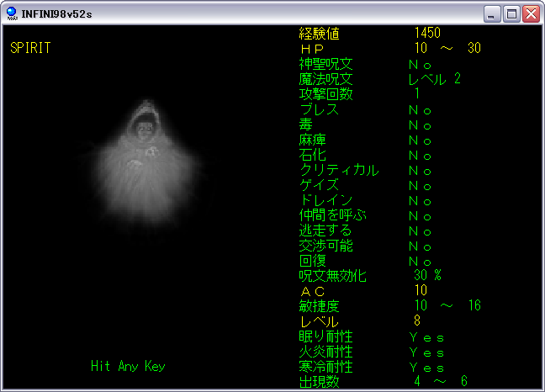Click the yellow レベル label near bottom
The width and height of the screenshot is (545, 392).
319,321
